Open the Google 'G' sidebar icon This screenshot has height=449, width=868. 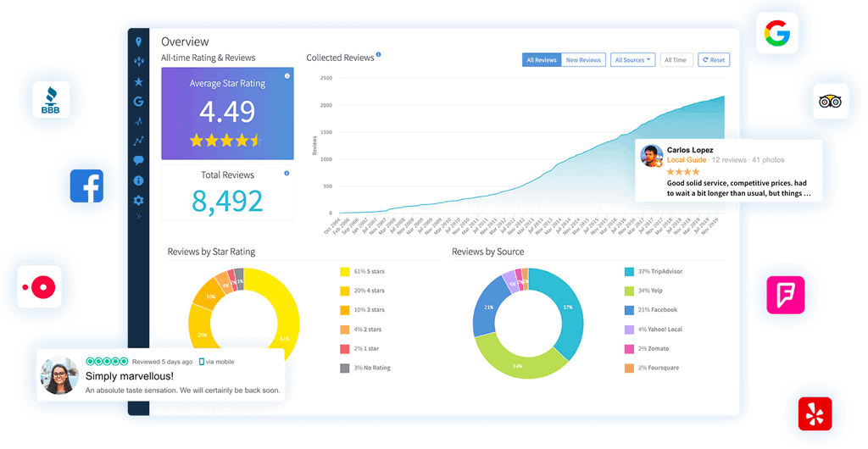click(138, 101)
